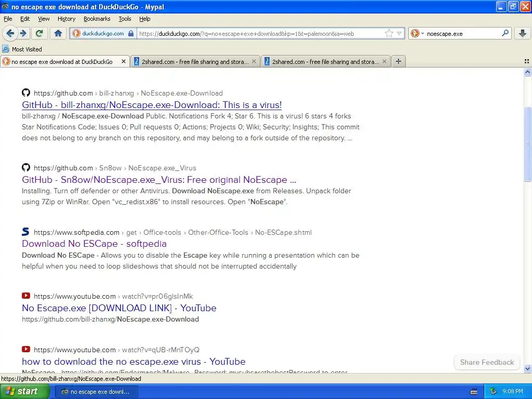This screenshot has height=399, width=532.
Task: Open the Sn8ow NoEscape.exe_Virus GitHub result
Action: coord(159,179)
